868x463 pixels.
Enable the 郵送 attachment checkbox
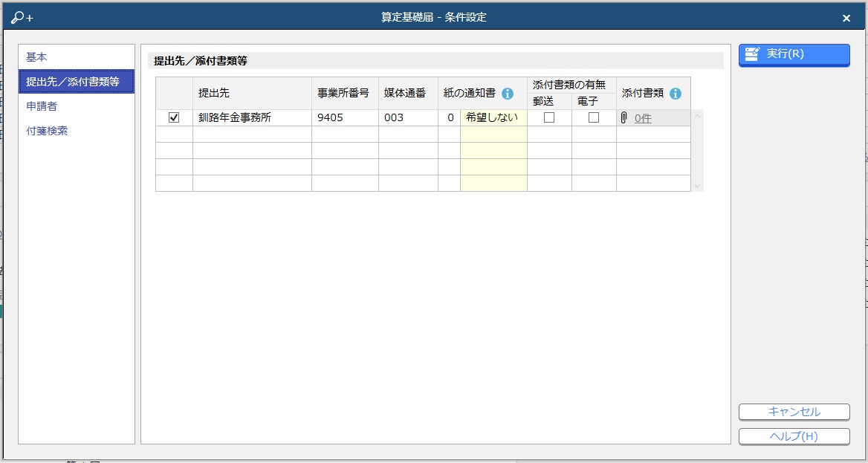click(x=549, y=117)
